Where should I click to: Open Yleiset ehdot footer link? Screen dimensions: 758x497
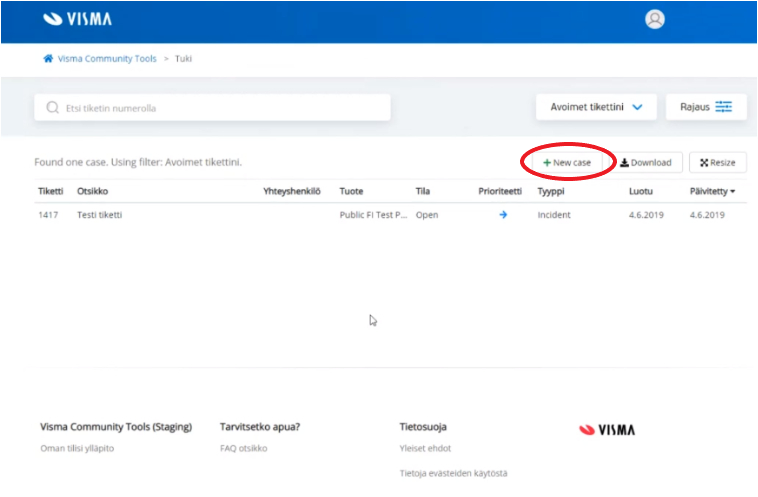point(425,448)
